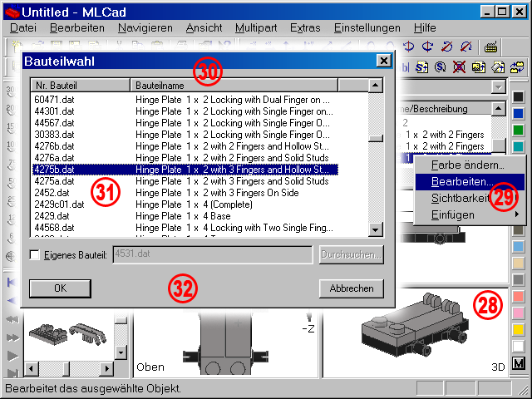Select row 2429.dat Hinge Plate 1 x 4 Base
The height and width of the screenshot is (399, 532).
tap(185, 216)
